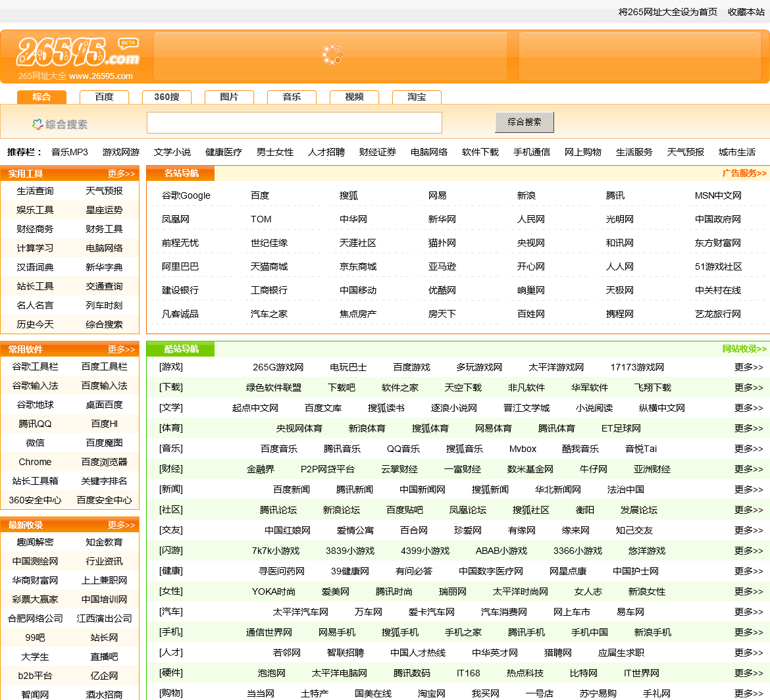Open the 起点中文网 literature link
This screenshot has width=770, height=700.
point(255,408)
